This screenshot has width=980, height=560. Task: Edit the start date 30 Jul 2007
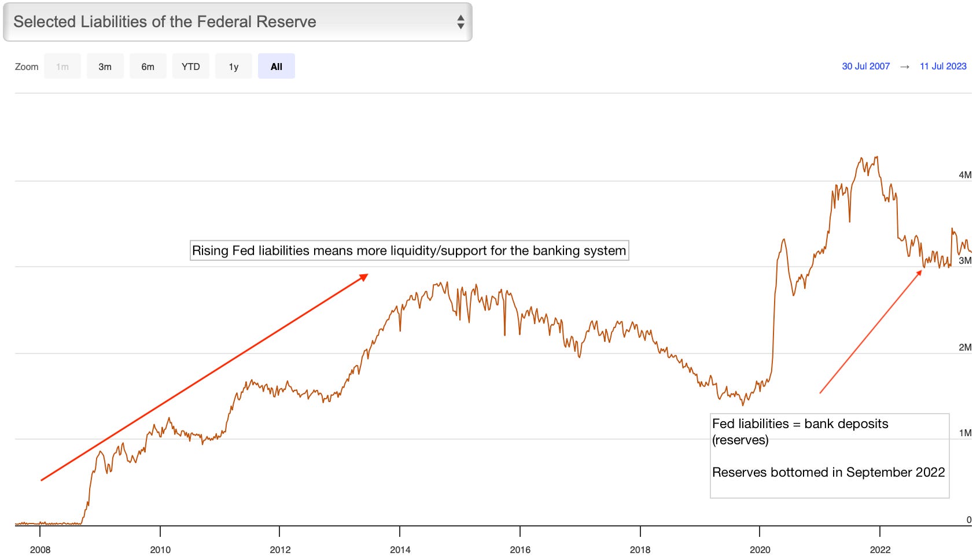(x=865, y=67)
